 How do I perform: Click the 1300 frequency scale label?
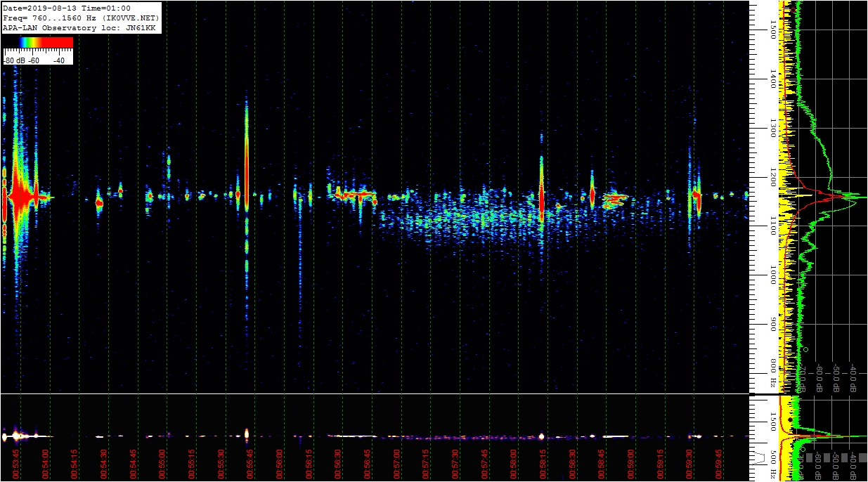point(772,129)
